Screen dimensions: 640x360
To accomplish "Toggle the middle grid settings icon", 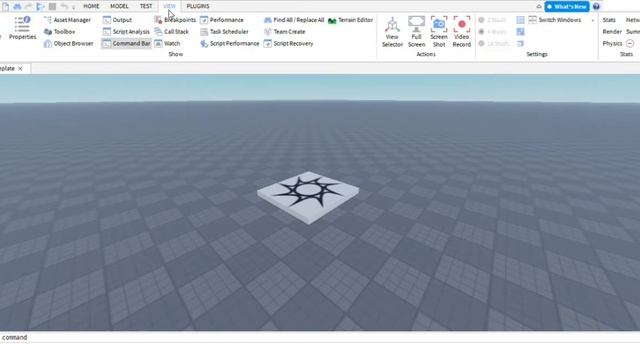I will click(520, 31).
